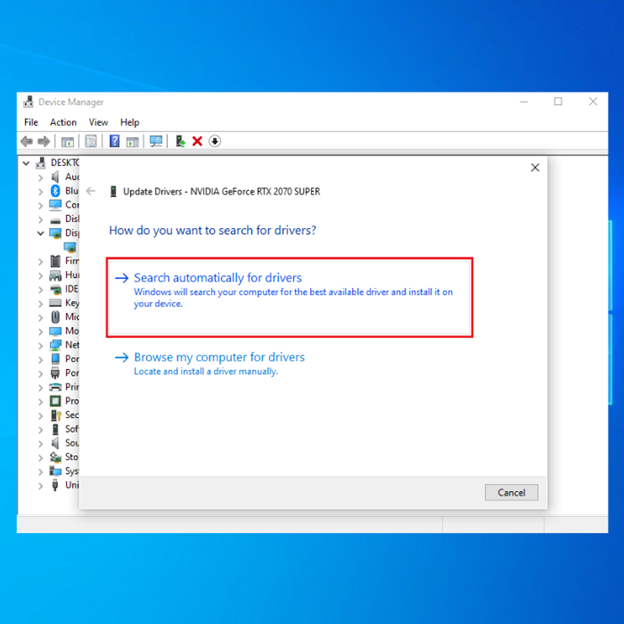Select the Mice category icon beside 'Mic'
624x624 pixels.
tap(55, 317)
